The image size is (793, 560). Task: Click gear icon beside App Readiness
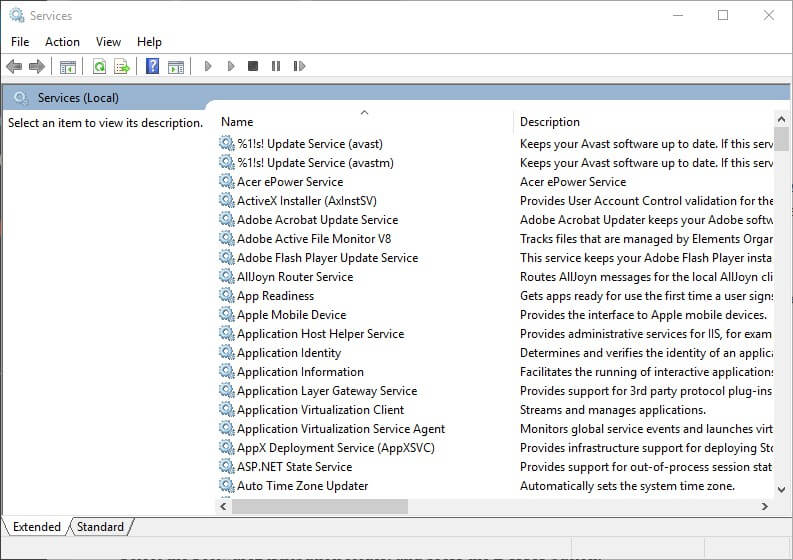pyautogui.click(x=227, y=295)
